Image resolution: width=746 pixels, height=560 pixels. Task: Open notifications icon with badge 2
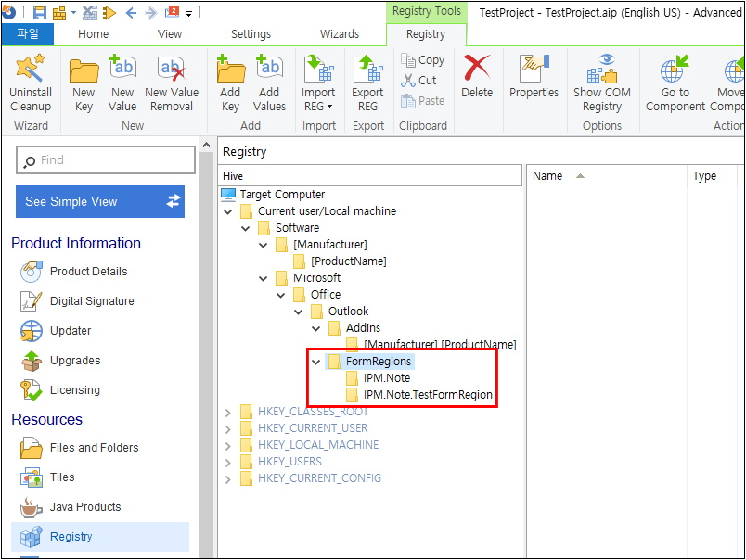(x=172, y=12)
